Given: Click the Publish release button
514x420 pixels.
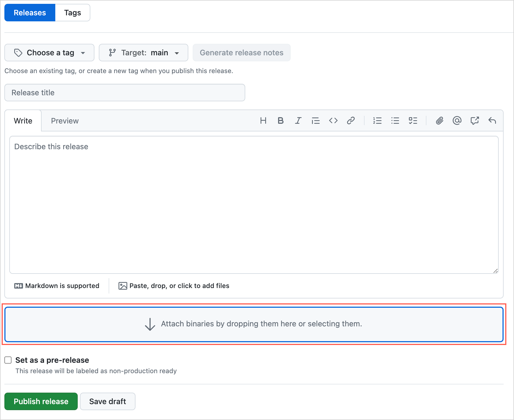Looking at the screenshot, I should (41, 401).
